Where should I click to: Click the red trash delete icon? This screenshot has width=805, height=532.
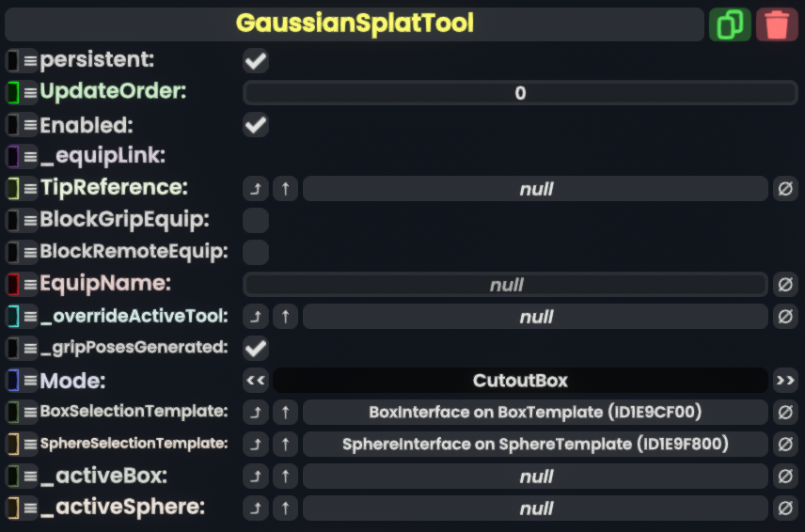click(x=777, y=24)
